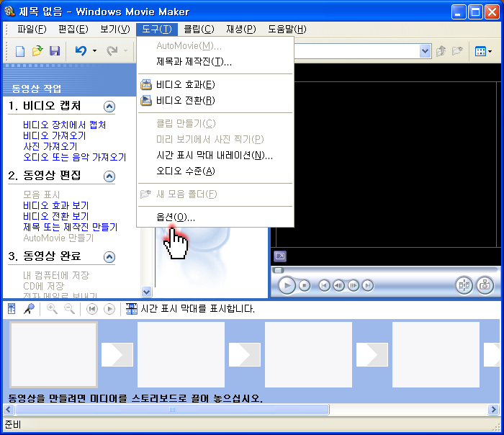
Task: Choose 옵션(O)... from the menu
Action: [x=215, y=217]
